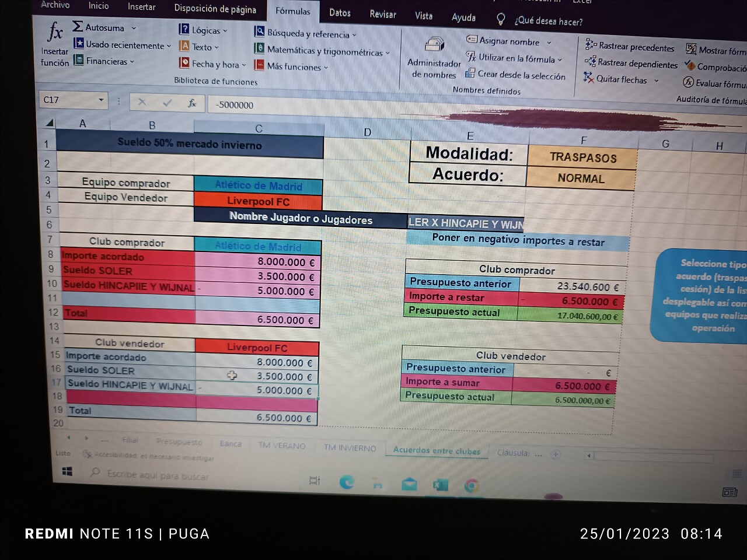Expand Usado recientemente dropdown arrow
Viewport: 747px width, 560px height.
pyautogui.click(x=169, y=45)
